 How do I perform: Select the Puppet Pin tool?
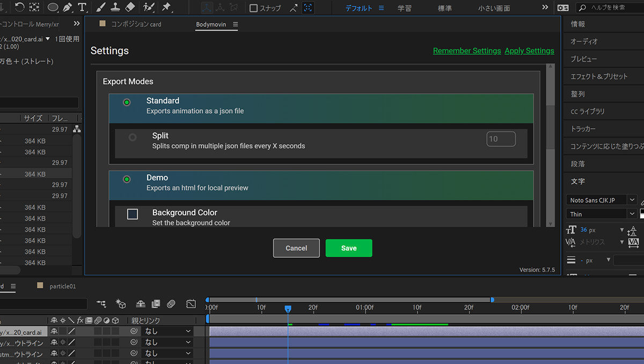pos(166,8)
